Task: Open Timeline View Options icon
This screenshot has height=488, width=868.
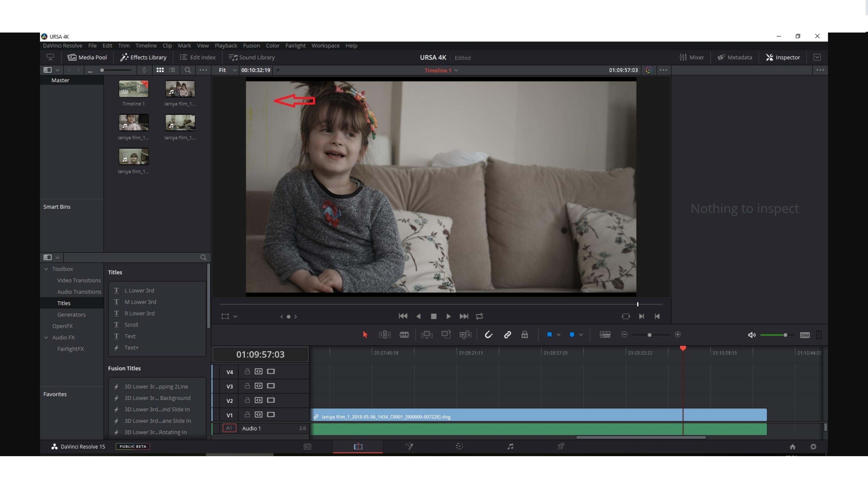Action: (x=605, y=335)
